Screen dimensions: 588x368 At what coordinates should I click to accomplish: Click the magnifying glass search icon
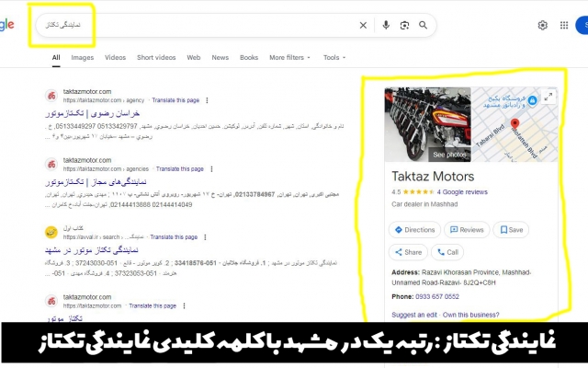click(x=423, y=26)
